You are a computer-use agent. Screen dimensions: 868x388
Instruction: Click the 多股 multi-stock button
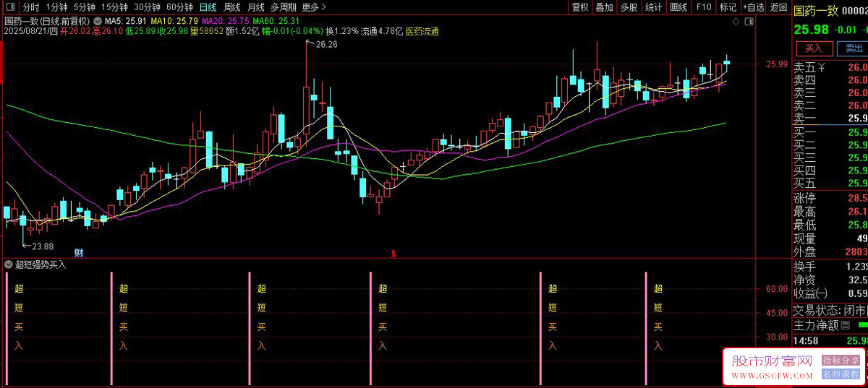(629, 7)
